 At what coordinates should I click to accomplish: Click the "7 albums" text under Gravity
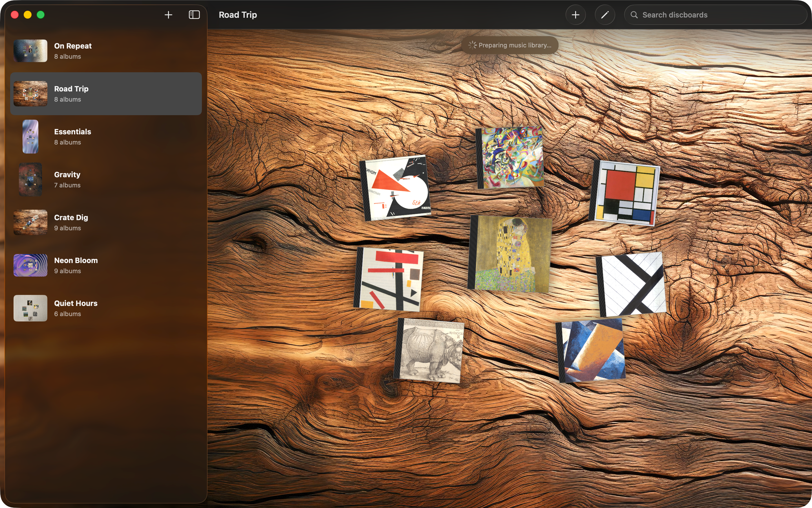pyautogui.click(x=67, y=185)
